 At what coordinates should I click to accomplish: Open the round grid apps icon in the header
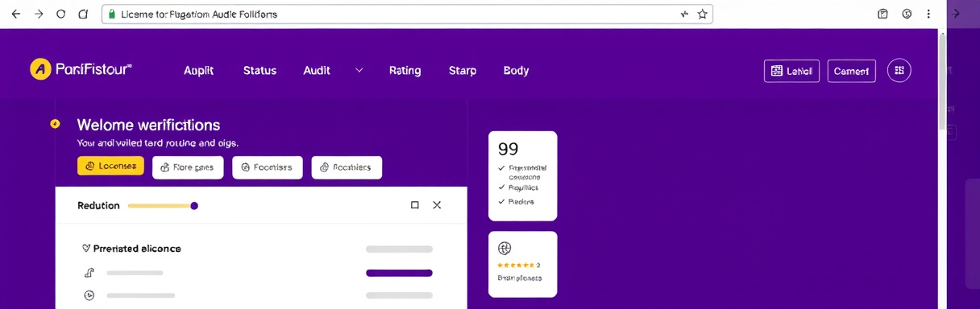tap(899, 71)
